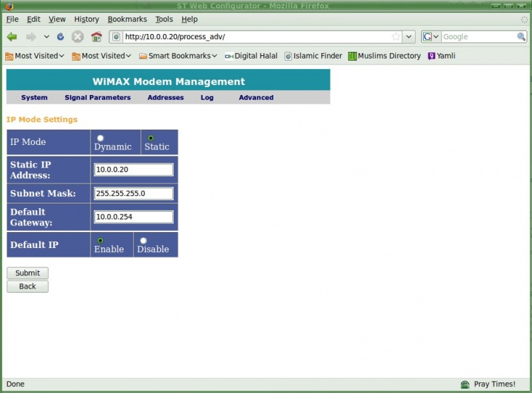Click the Default Gateway input field
This screenshot has width=532, height=393.
click(134, 217)
